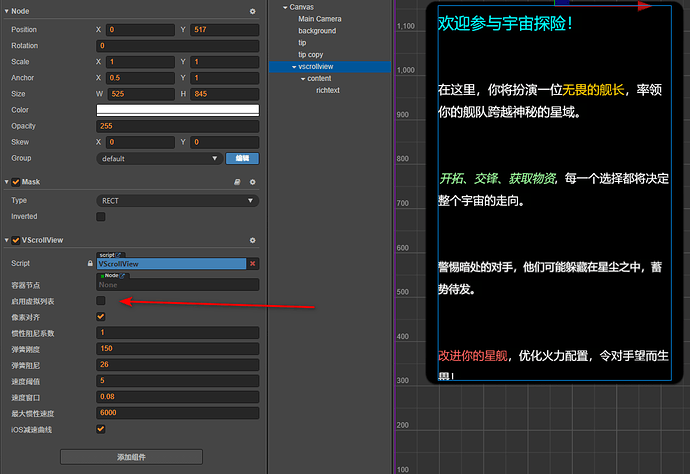Click the lock icon beside the Script field
This screenshot has height=474, width=690.
[90, 263]
